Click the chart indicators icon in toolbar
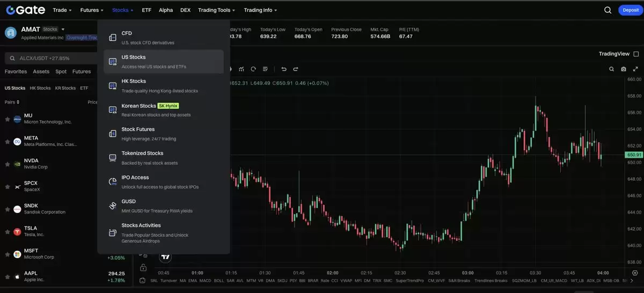 (x=241, y=69)
